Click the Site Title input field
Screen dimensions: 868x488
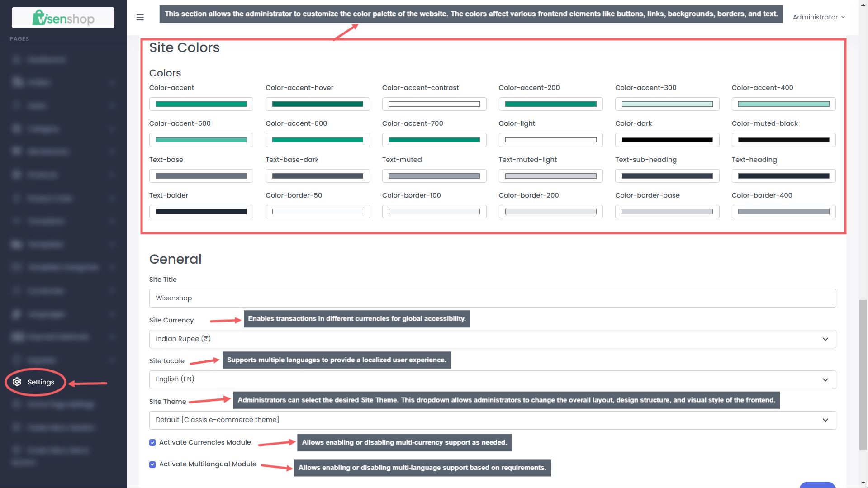click(x=493, y=298)
